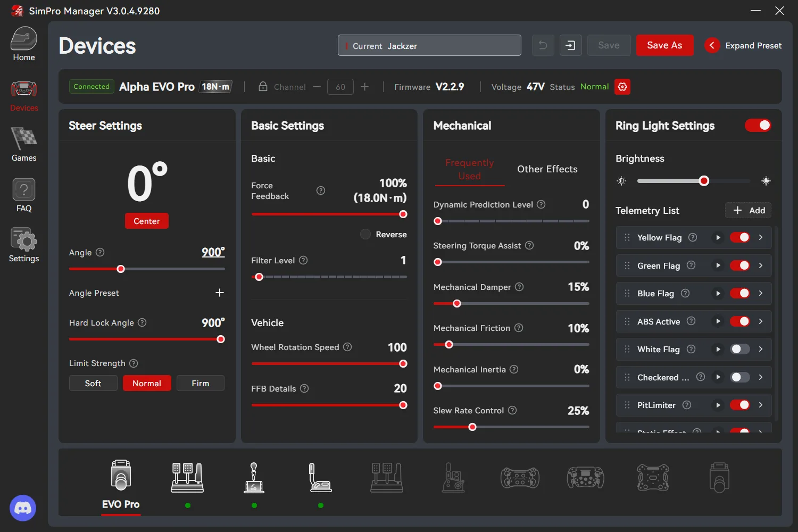Screen dimensions: 798x532
Task: Select the connected pedals device icon
Action: (187, 477)
